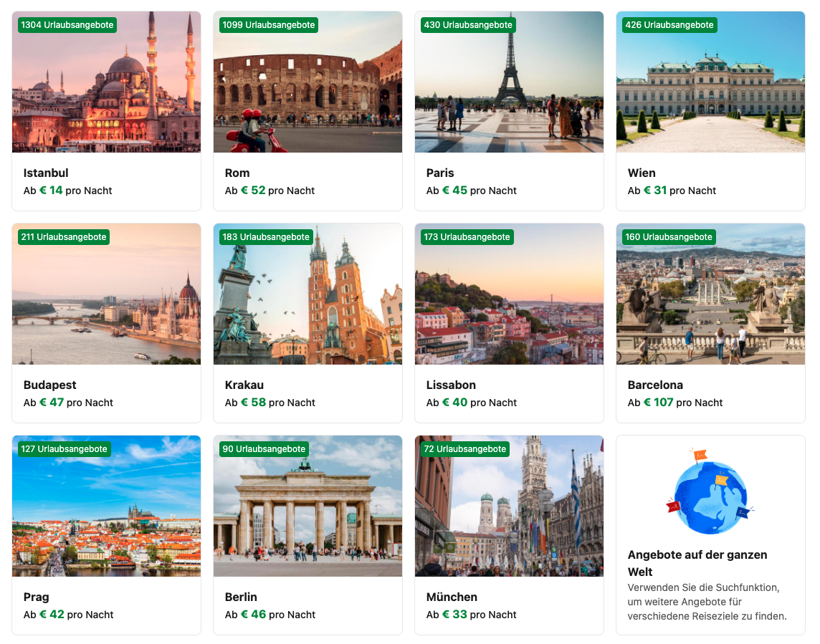Image resolution: width=820 pixels, height=644 pixels.
Task: Open the Budapest destination title
Action: tap(49, 385)
